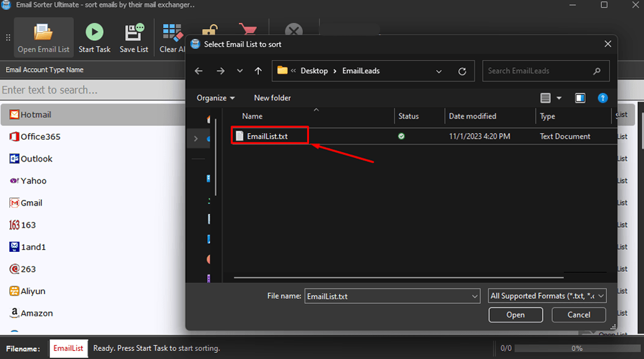Image resolution: width=644 pixels, height=359 pixels.
Task: Open the view options dropdown arrow
Action: pos(559,98)
